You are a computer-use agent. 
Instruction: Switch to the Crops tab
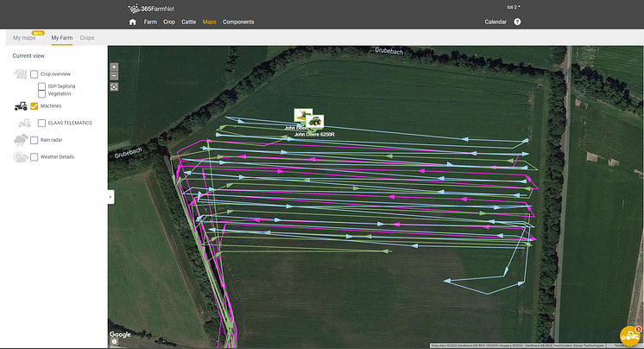tap(87, 38)
